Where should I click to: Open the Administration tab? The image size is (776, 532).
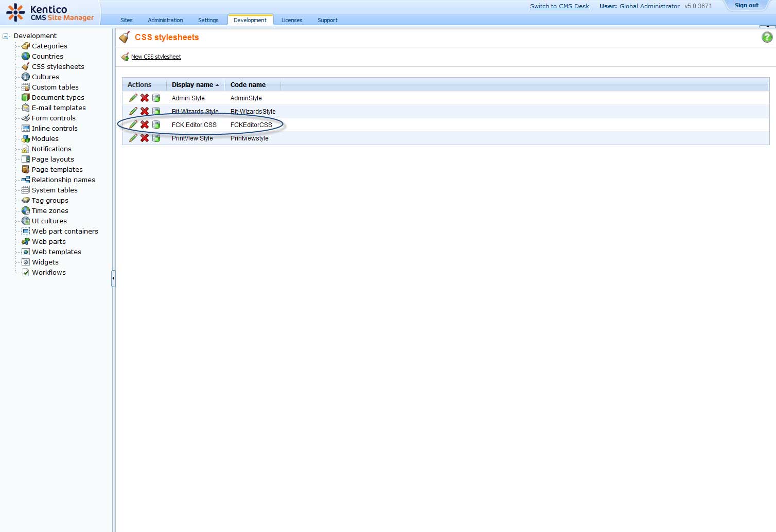[x=165, y=20]
